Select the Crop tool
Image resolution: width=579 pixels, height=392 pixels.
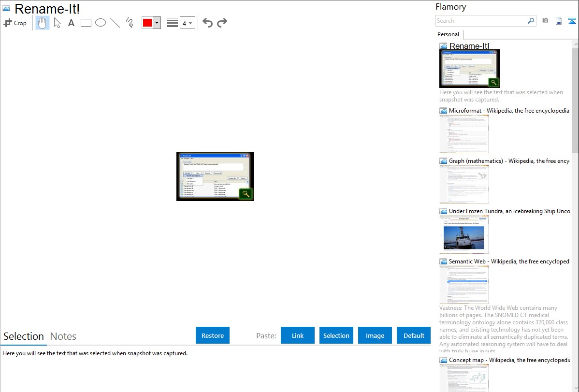15,23
